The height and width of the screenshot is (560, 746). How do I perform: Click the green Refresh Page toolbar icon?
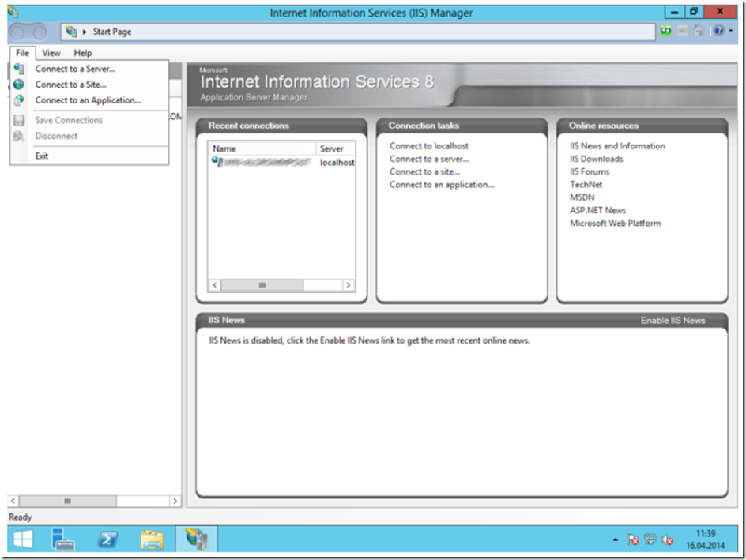click(x=665, y=32)
